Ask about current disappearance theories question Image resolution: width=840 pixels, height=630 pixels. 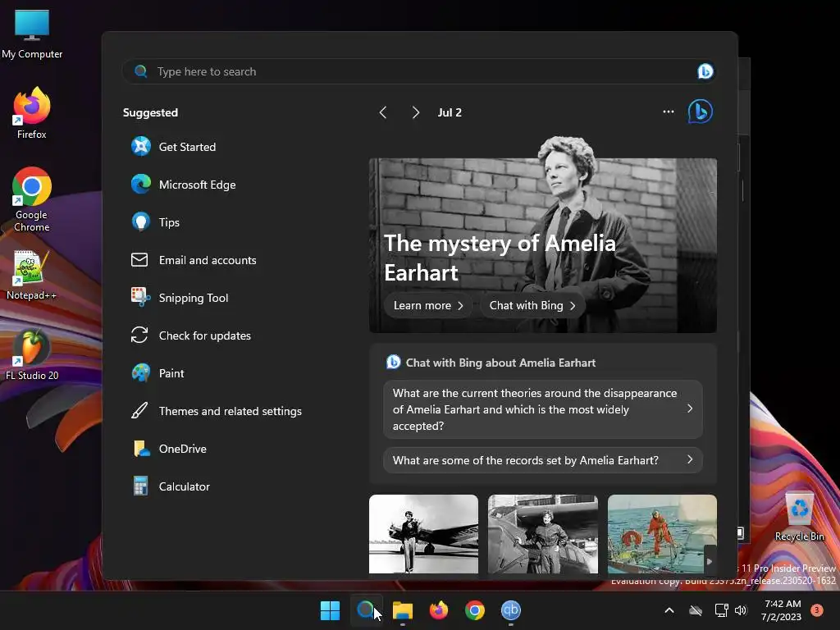543,409
